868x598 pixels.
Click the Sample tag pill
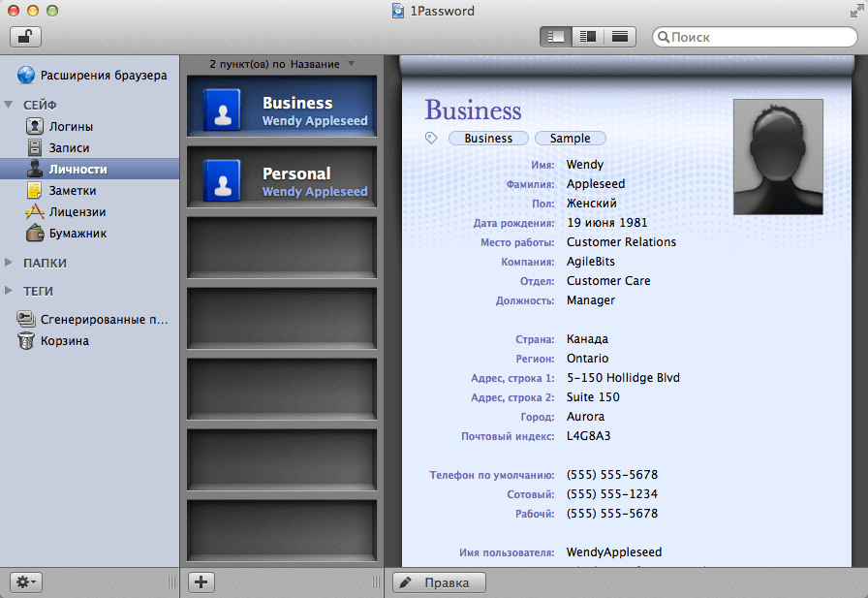coord(571,139)
